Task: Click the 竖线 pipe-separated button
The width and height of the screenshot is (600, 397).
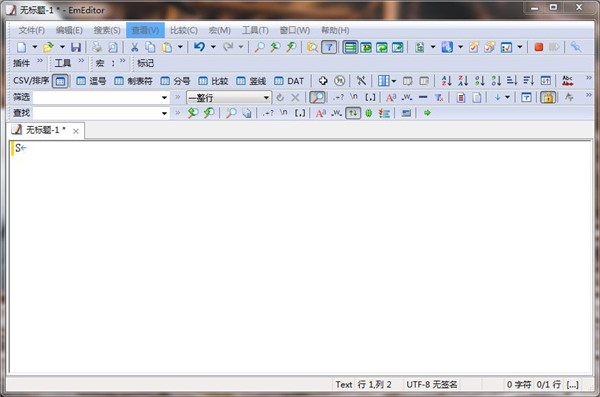Action: point(251,81)
